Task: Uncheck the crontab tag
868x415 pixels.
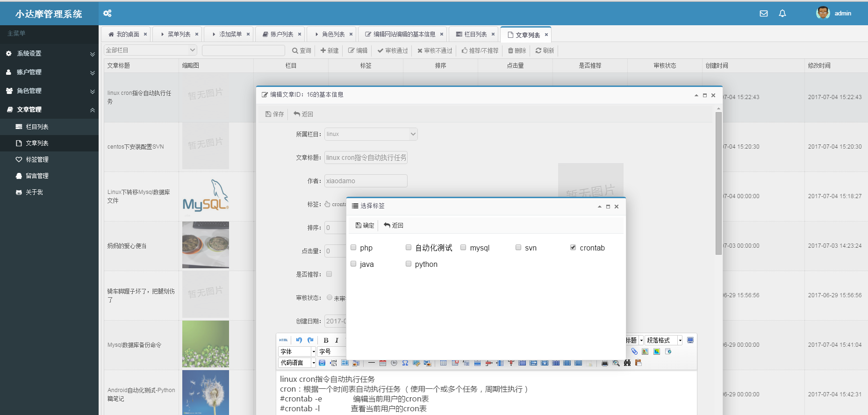Action: [573, 247]
